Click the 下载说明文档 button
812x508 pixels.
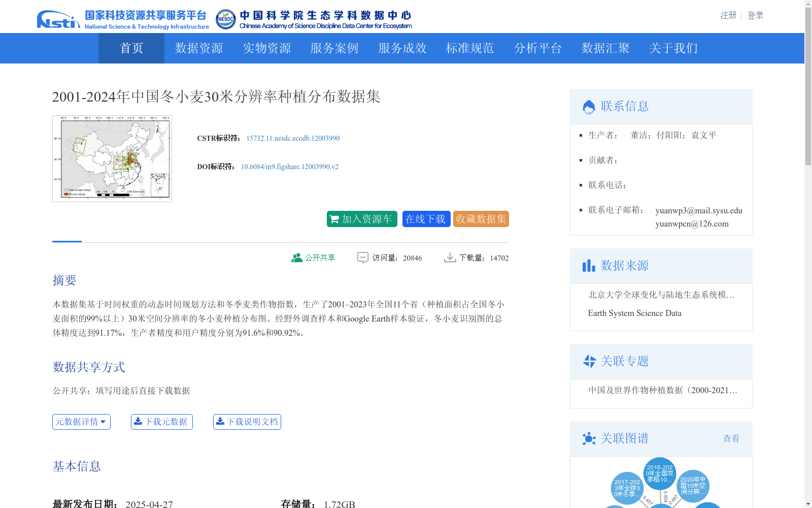(247, 422)
